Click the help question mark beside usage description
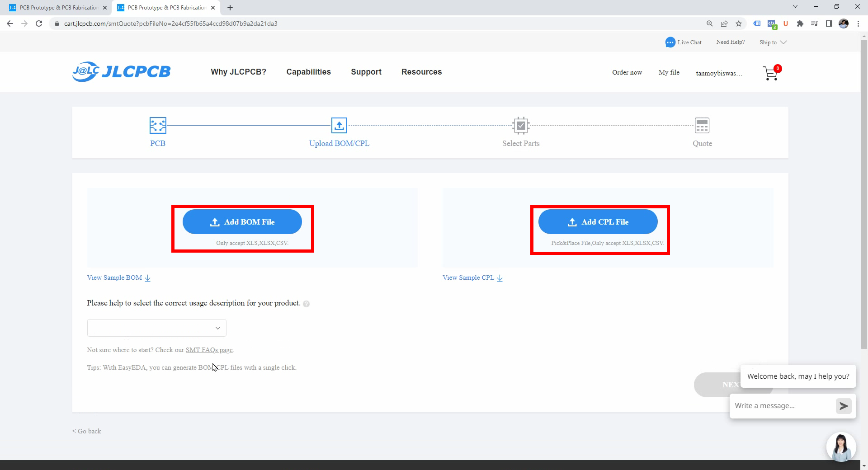 [x=306, y=304]
